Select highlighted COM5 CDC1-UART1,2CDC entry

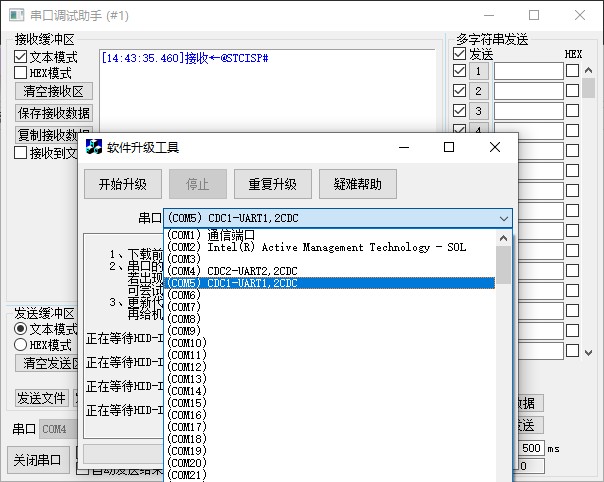pyautogui.click(x=330, y=283)
